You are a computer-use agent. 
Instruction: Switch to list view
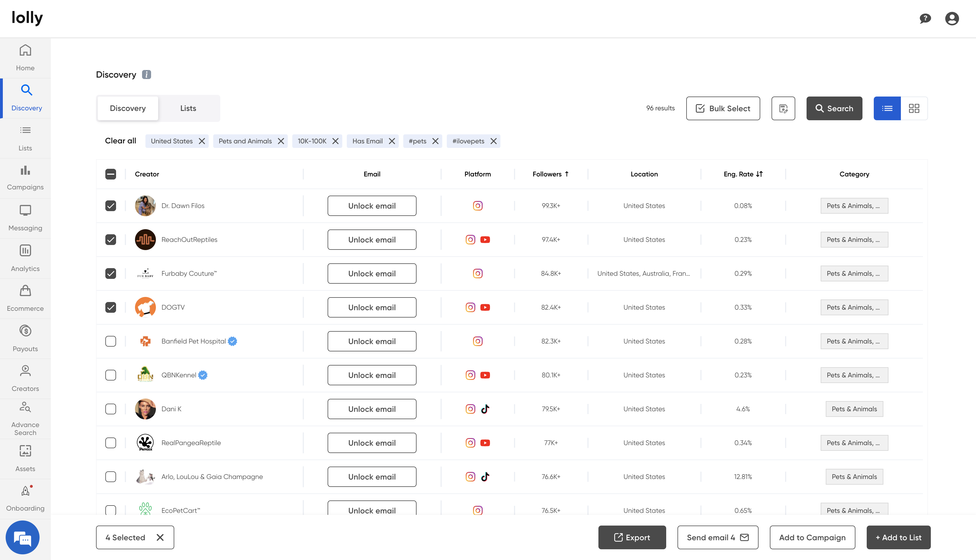[887, 108]
